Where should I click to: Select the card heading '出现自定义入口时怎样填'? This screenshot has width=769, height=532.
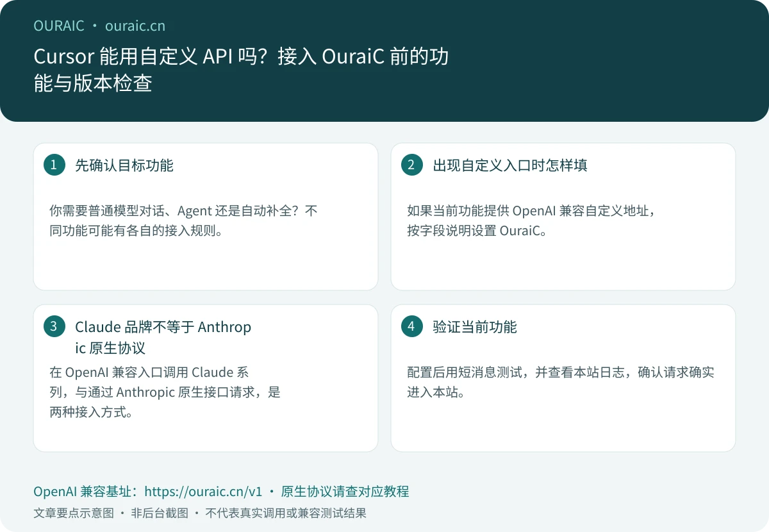click(x=510, y=165)
